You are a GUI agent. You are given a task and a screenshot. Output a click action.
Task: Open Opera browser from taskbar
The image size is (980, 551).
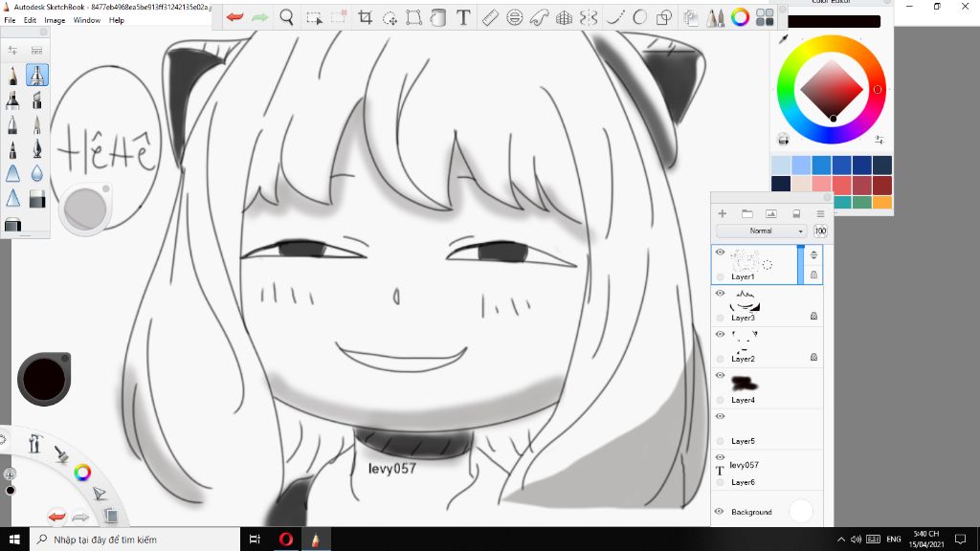[285, 540]
